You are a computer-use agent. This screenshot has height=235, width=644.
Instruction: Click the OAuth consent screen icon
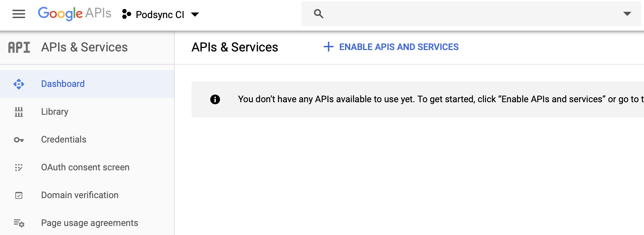[x=19, y=168]
